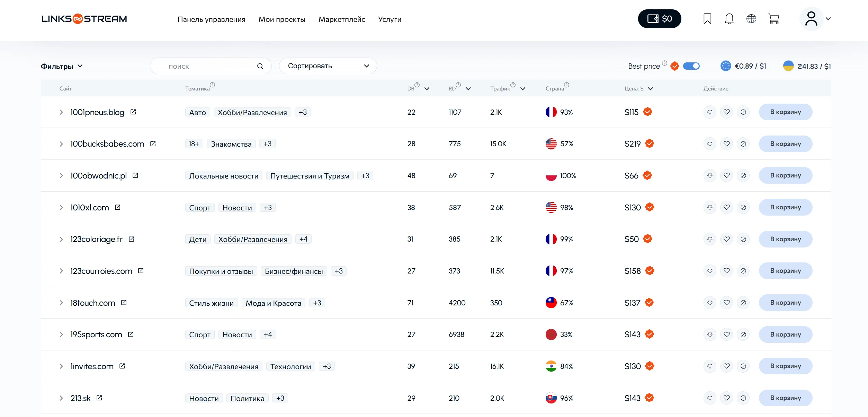This screenshot has width=868, height=417.
Task: Open the notifications bell
Action: [x=729, y=19]
